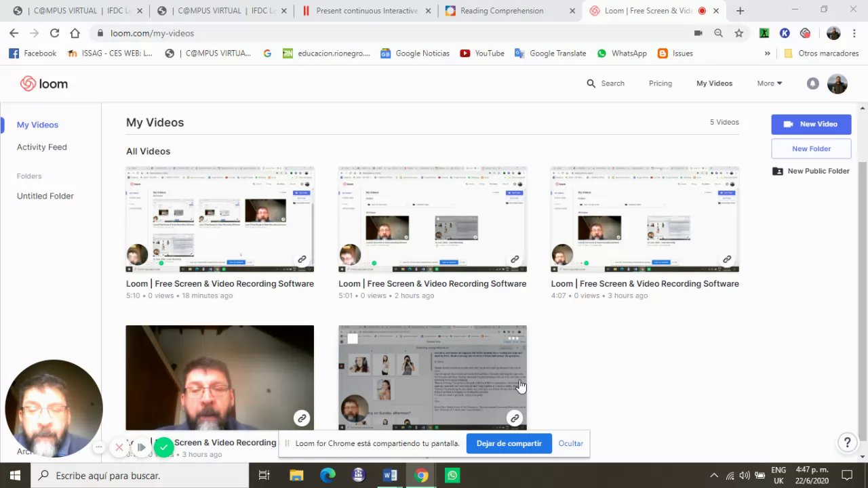Copy link of the 4:07 video

727,259
